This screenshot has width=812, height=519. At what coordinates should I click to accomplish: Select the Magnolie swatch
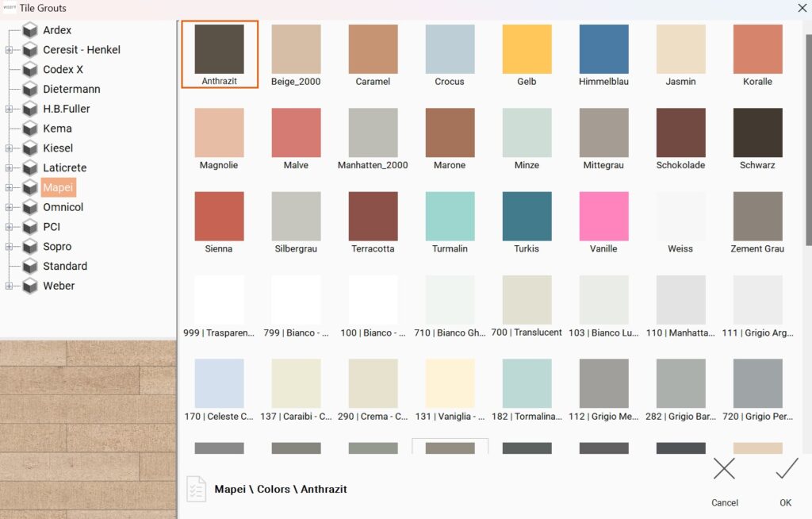click(220, 133)
